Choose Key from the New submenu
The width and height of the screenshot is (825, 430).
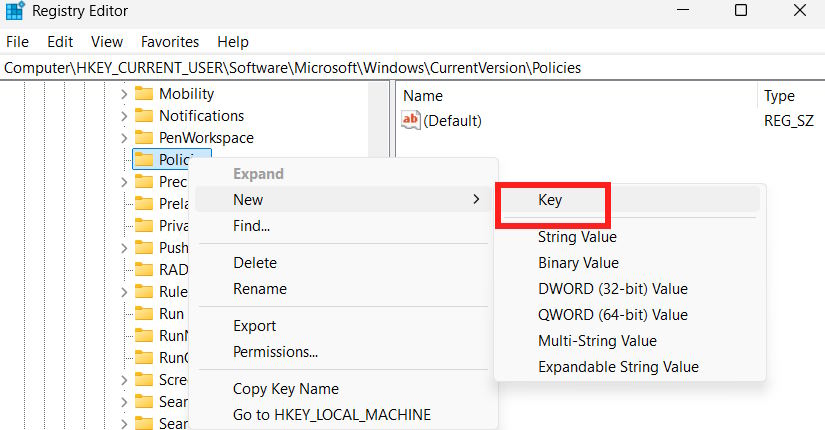(x=550, y=200)
